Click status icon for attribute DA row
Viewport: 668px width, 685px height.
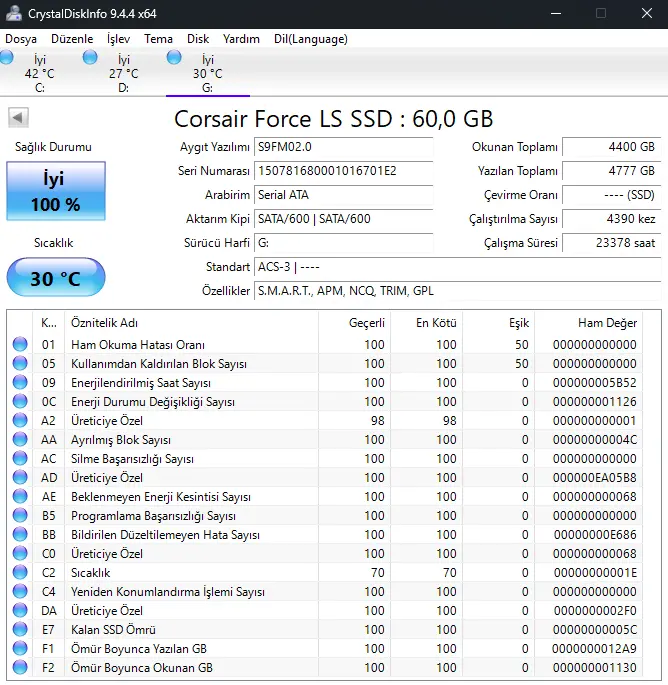point(20,610)
